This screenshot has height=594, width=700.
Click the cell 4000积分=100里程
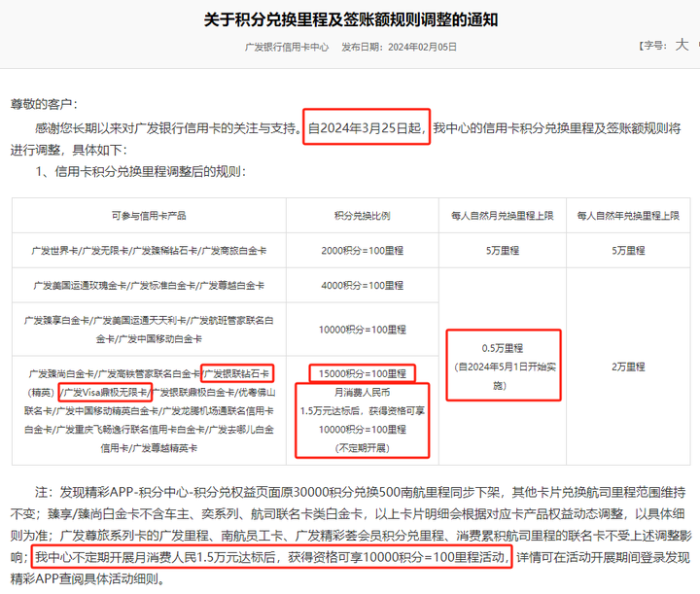(362, 285)
